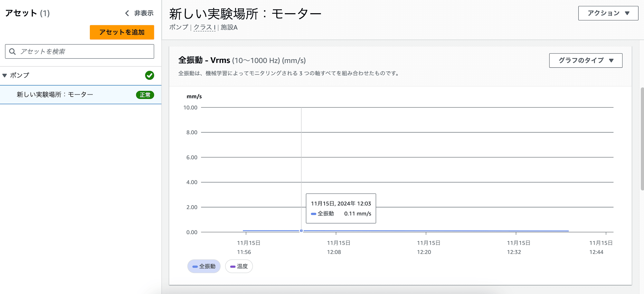Click the mm/s y-axis unit label
644x294 pixels.
194,96
